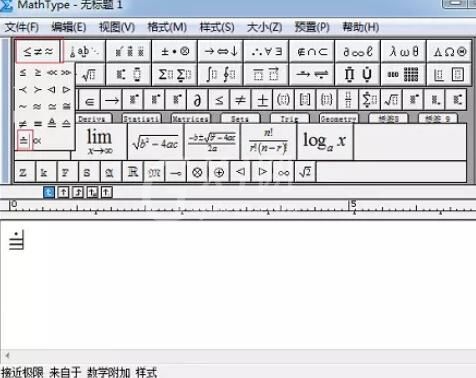Click the circled plus ⊕ button on bottom bar
The width and height of the screenshot is (476, 378).
(x=219, y=172)
